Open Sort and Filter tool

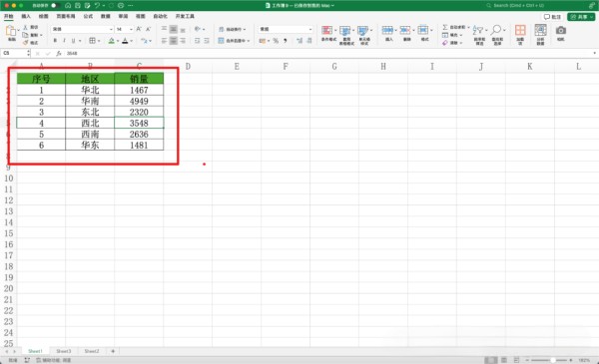tap(478, 30)
